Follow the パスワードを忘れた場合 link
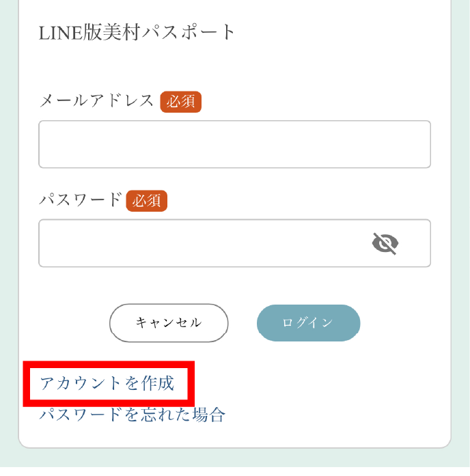 coord(132,415)
